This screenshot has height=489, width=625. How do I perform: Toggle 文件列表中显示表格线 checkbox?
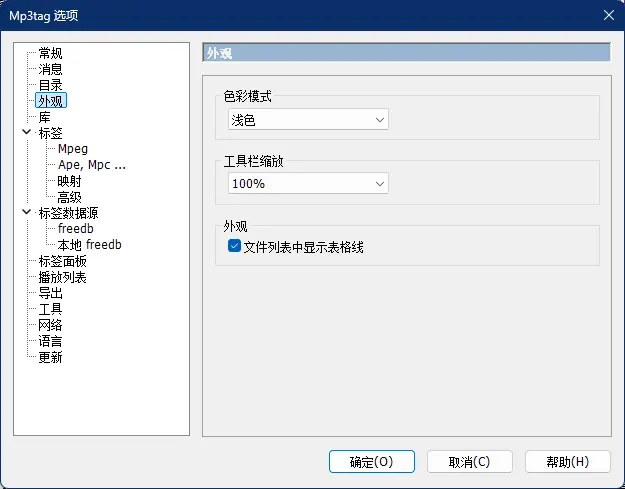coord(234,246)
